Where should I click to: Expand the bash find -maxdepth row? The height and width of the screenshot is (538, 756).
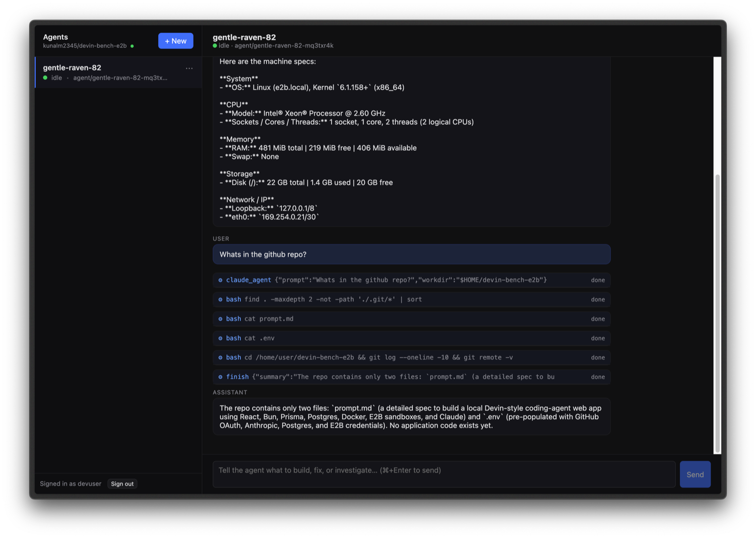(x=411, y=300)
